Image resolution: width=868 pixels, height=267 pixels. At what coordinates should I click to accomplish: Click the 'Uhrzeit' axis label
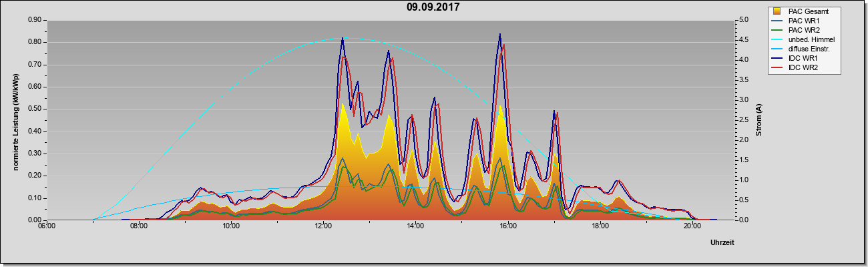coord(722,244)
